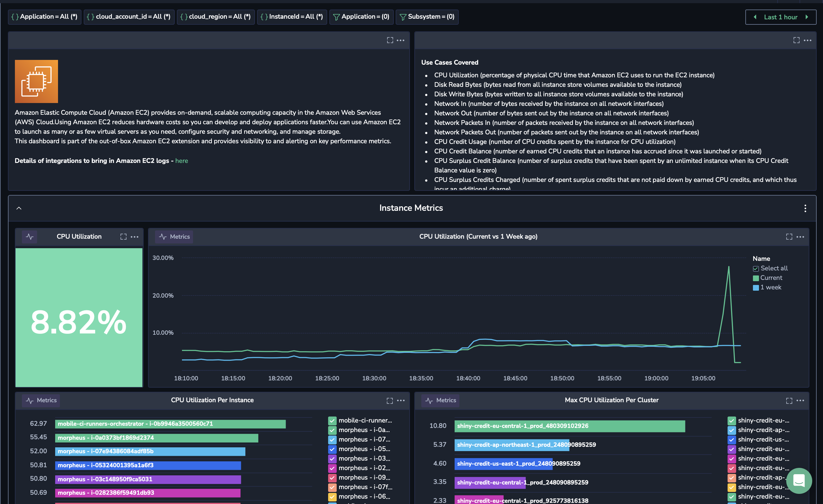Click mobile-ci-runners-orchestrator bar

pyautogui.click(x=170, y=424)
